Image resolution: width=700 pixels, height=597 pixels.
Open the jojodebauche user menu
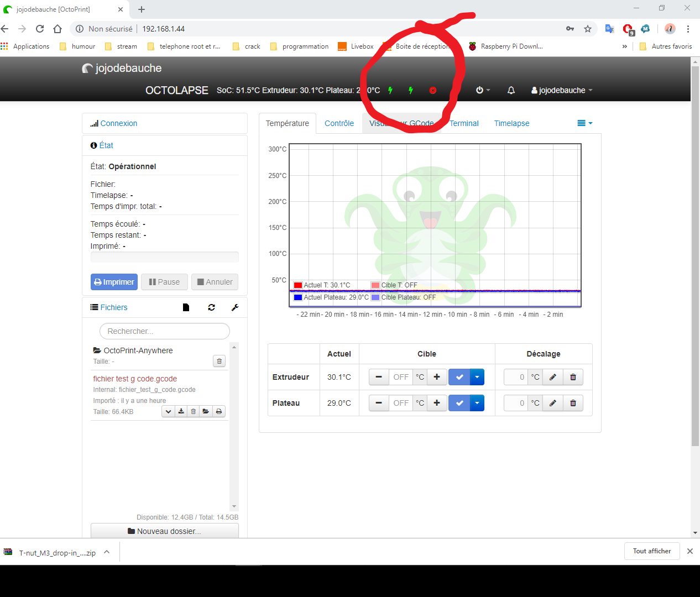tap(562, 90)
